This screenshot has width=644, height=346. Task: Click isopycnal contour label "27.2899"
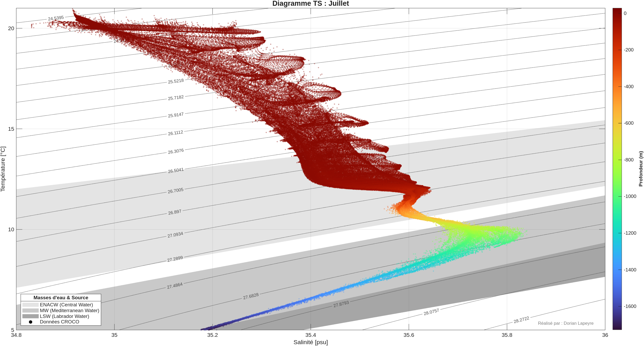point(175,259)
